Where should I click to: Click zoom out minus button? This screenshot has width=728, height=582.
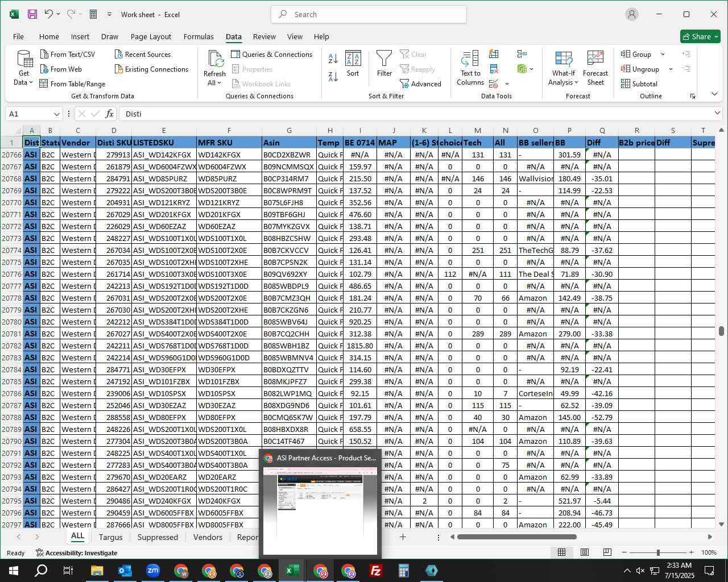(624, 552)
